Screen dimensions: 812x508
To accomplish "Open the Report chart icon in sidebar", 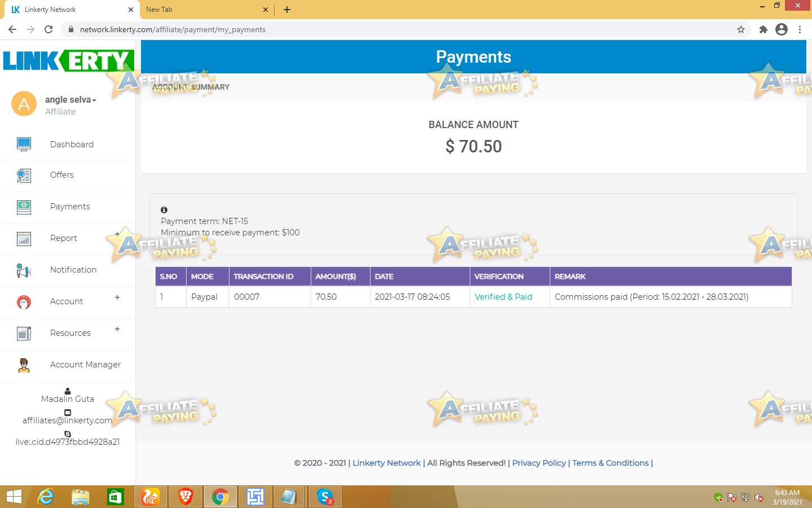I will click(x=24, y=239).
